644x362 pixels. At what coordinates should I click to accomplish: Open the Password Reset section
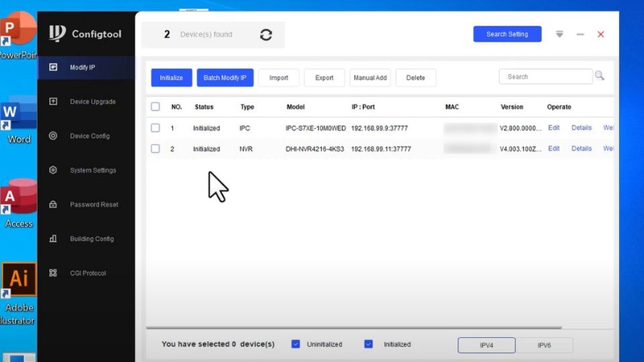(86, 204)
